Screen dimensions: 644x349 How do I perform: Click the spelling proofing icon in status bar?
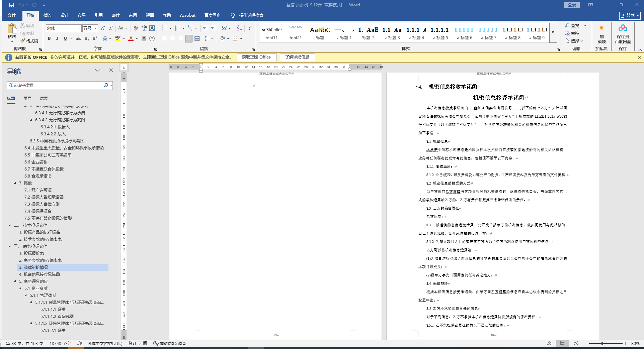(79, 343)
